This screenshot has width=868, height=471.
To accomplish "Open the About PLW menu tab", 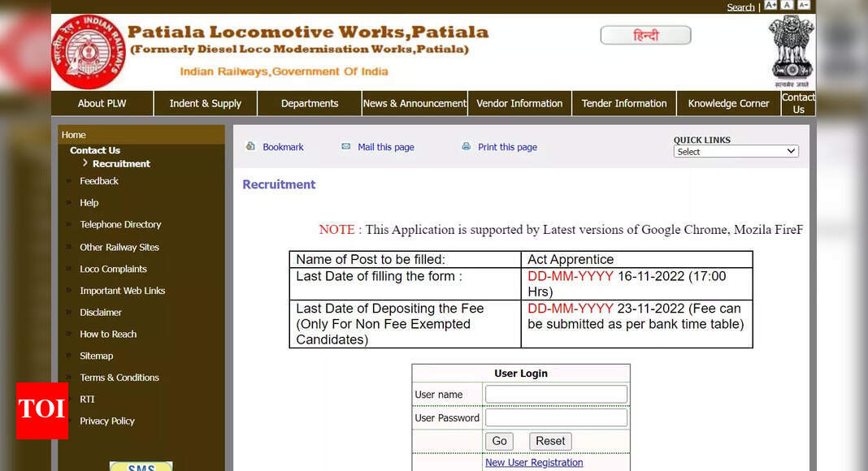I will tap(102, 103).
